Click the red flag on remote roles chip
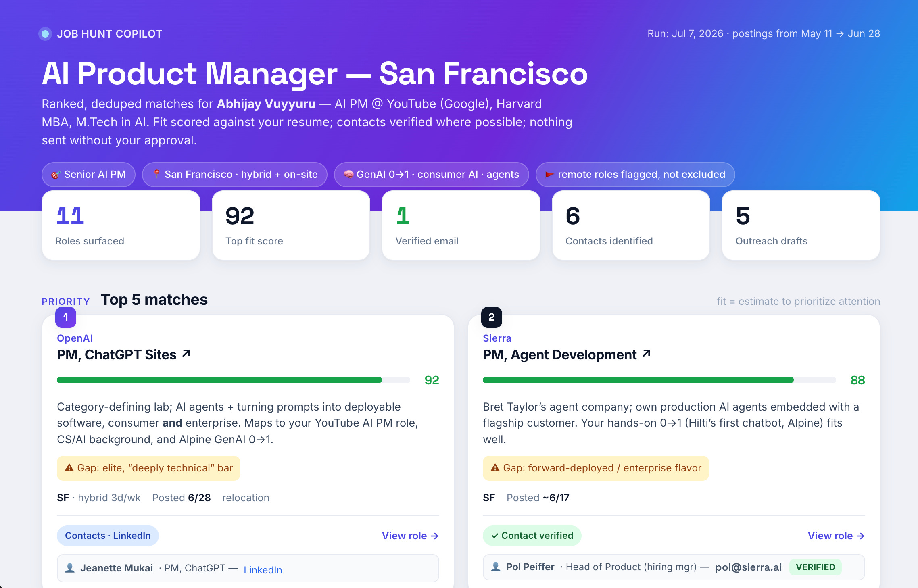Viewport: 918px width, 588px height. tap(549, 175)
